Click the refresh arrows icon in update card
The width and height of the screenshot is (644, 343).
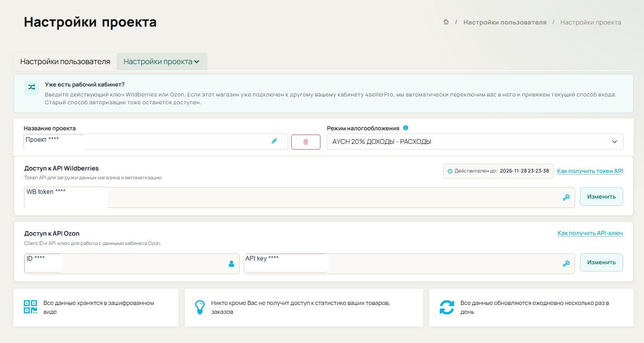tap(447, 307)
